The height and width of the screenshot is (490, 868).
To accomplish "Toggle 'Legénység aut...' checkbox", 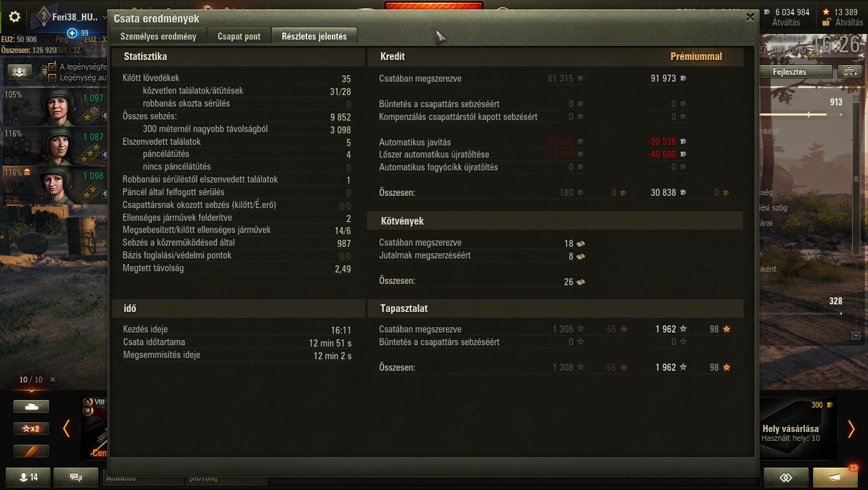I will [x=52, y=78].
